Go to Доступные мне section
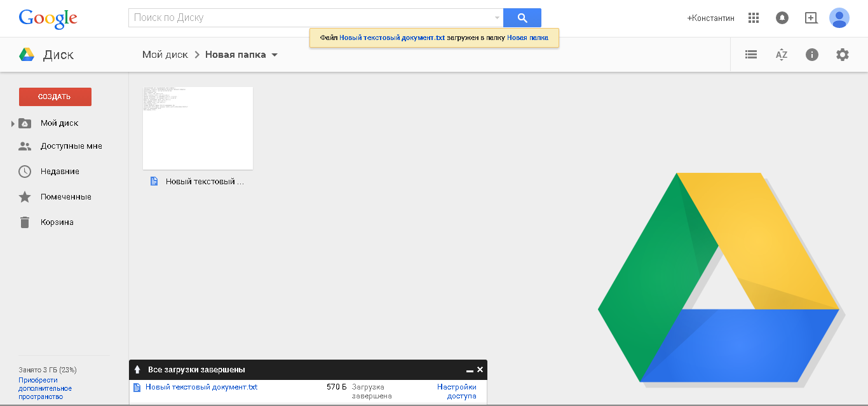 click(71, 146)
